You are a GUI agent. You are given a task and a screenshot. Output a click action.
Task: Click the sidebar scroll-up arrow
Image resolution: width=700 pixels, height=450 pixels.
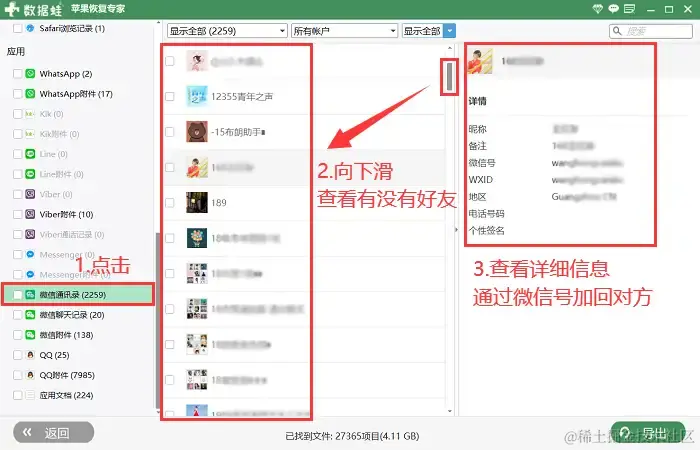[x=158, y=22]
